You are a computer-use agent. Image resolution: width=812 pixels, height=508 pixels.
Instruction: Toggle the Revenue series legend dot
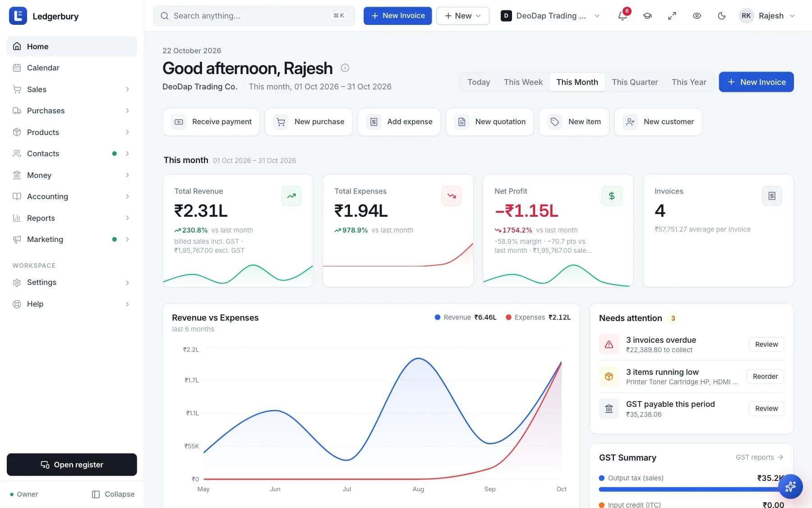438,317
